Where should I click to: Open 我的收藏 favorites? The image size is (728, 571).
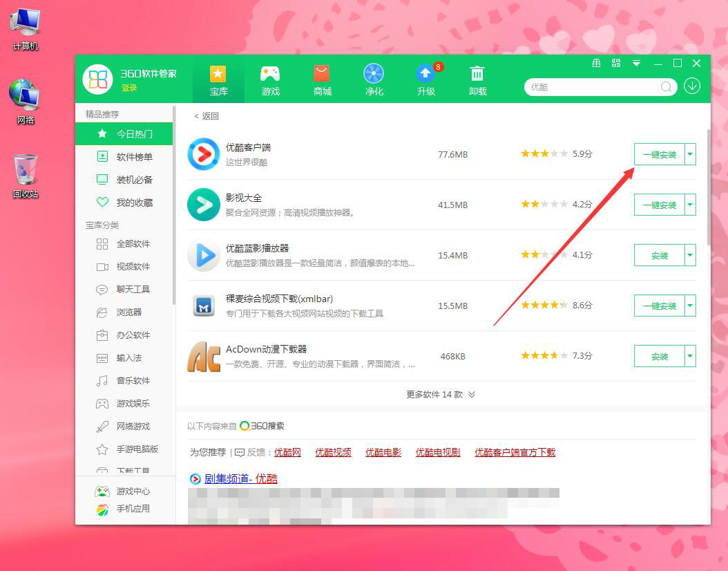coord(124,202)
